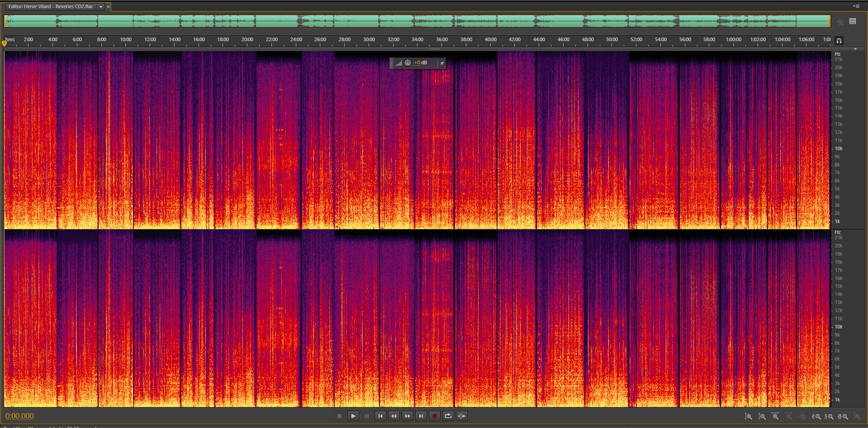Toggle Skip Selection button in the transport

point(462,416)
